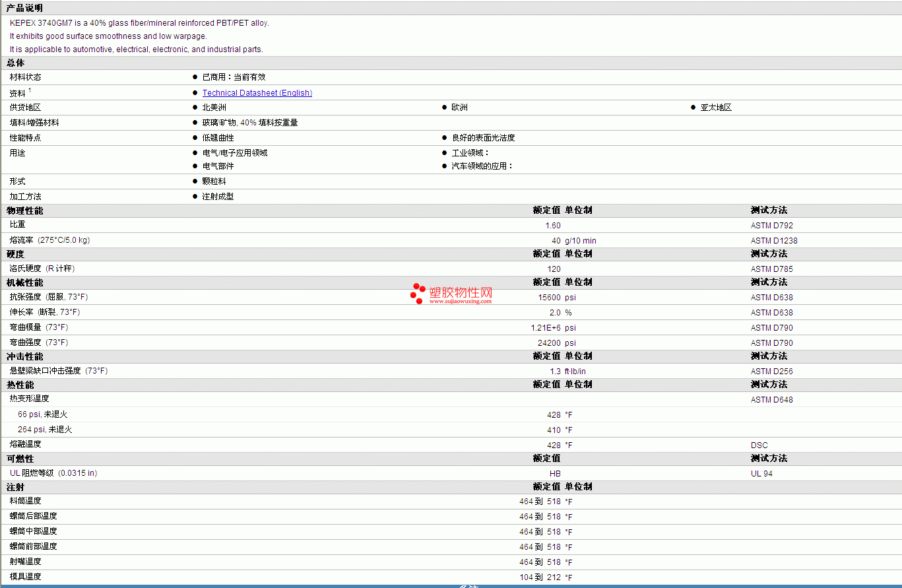This screenshot has width=902, height=588.
Task: Click the flexural modulus value "1.21E+6"
Action: click(x=546, y=328)
